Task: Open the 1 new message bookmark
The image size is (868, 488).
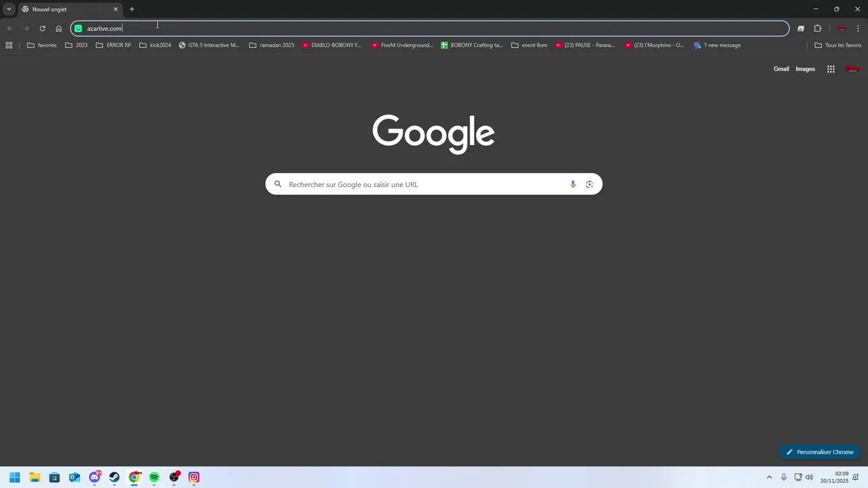Action: 717,45
